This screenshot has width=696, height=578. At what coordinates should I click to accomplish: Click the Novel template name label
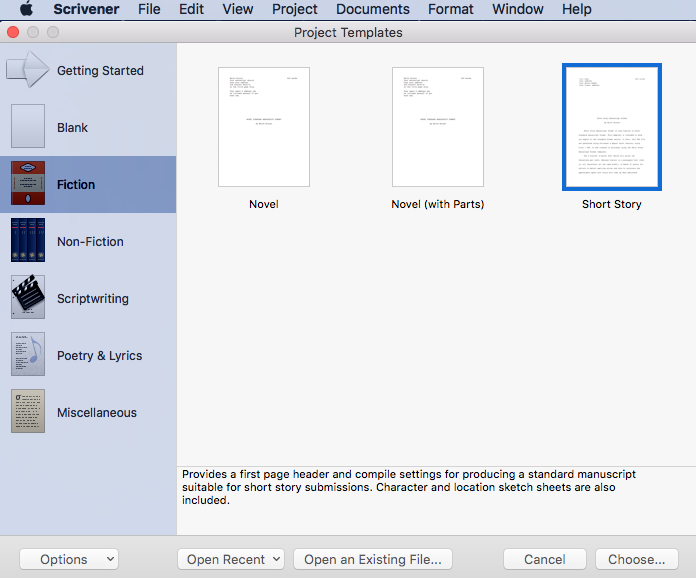click(x=264, y=204)
